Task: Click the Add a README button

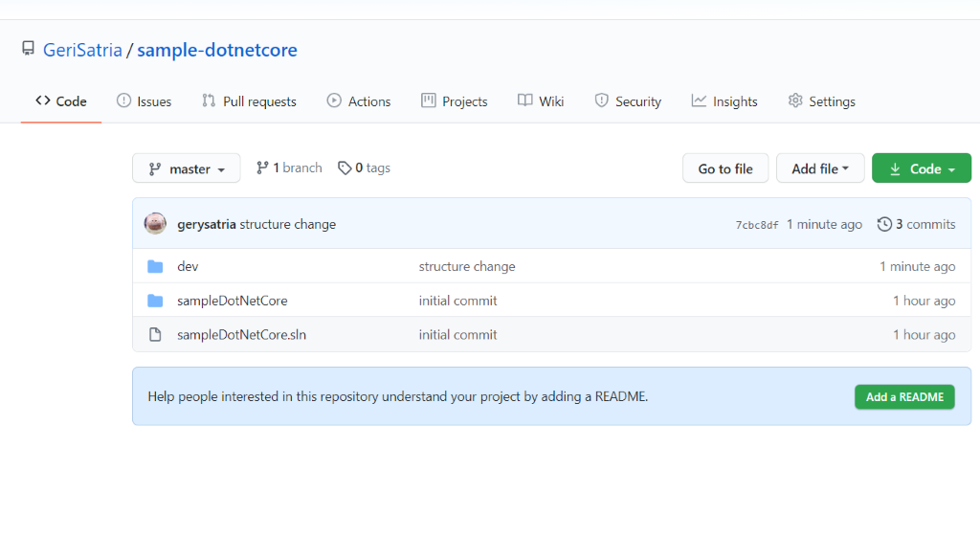Action: [x=904, y=396]
